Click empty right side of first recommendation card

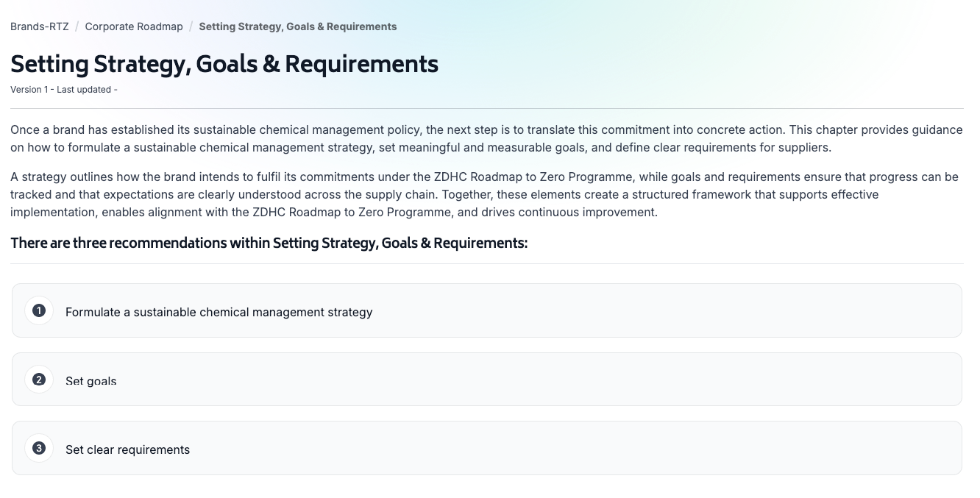tap(736, 310)
